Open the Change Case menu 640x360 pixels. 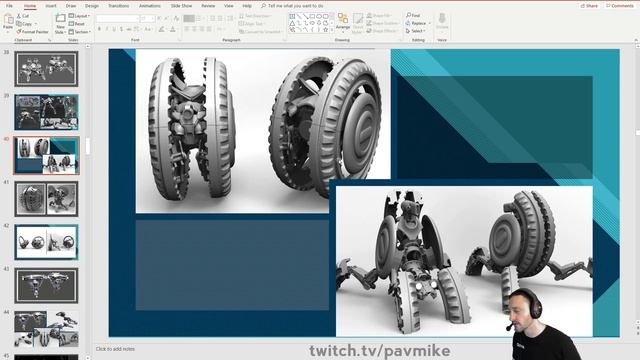(x=148, y=29)
